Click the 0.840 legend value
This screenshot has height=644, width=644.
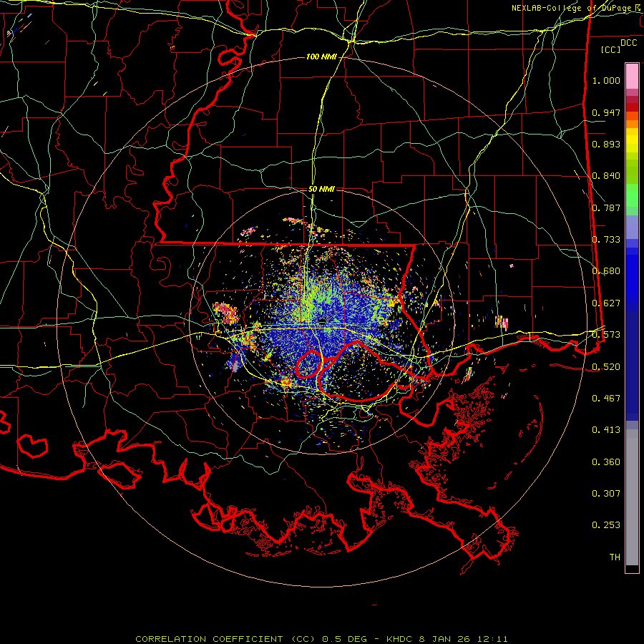point(606,176)
